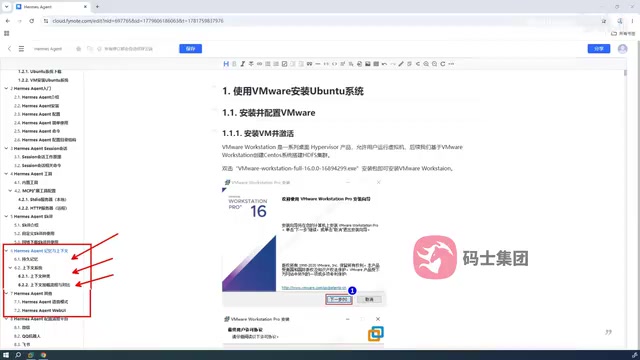Open the browser apps grid icon

coord(7,33)
